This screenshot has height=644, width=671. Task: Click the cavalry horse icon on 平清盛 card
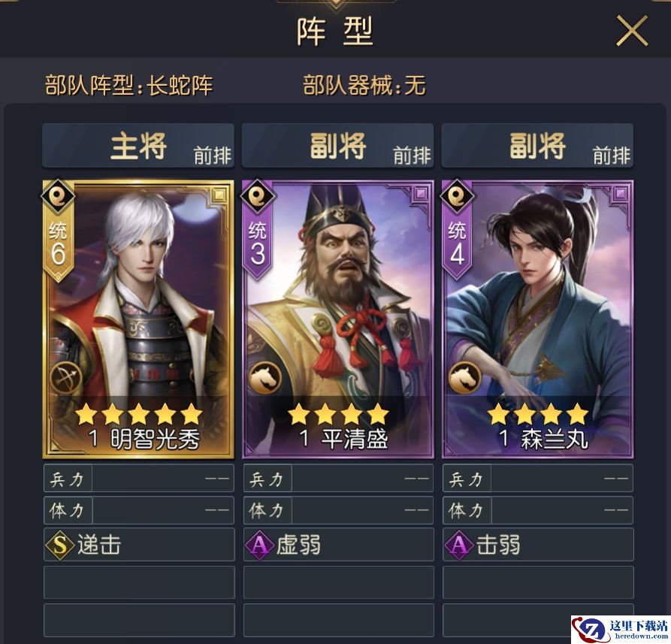pos(265,378)
